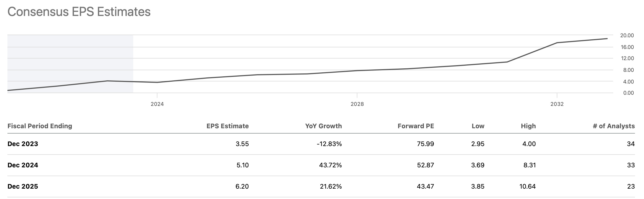Select the Dec 2024 row label
Image resolution: width=644 pixels, height=199 pixels.
[23, 165]
